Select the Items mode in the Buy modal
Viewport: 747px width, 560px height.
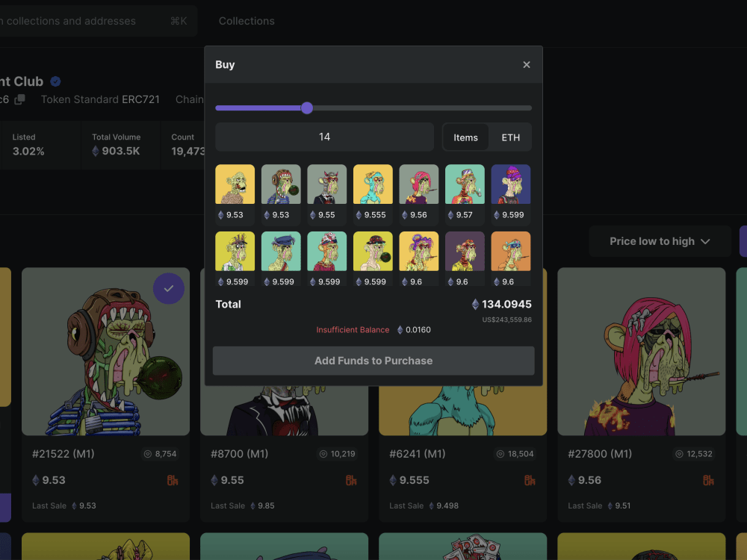click(x=465, y=137)
